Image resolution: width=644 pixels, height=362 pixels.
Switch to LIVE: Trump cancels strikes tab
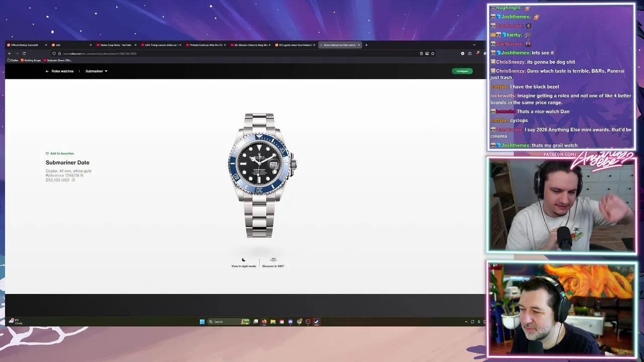coord(160,45)
